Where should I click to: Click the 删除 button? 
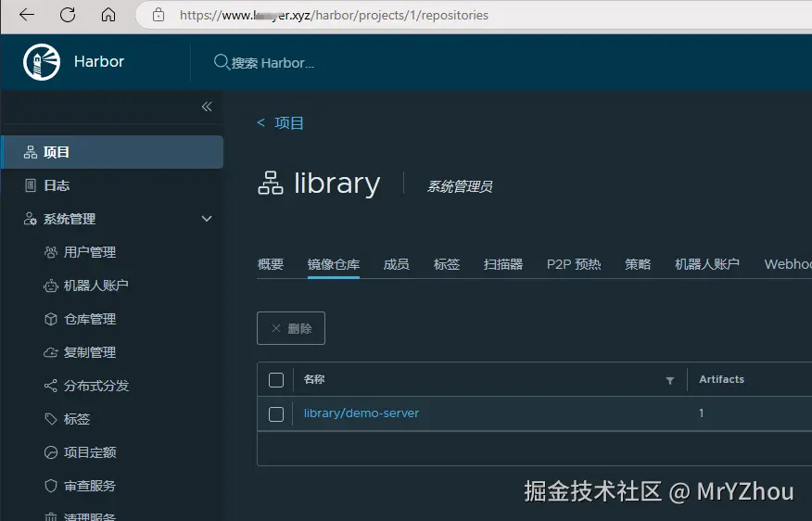291,328
